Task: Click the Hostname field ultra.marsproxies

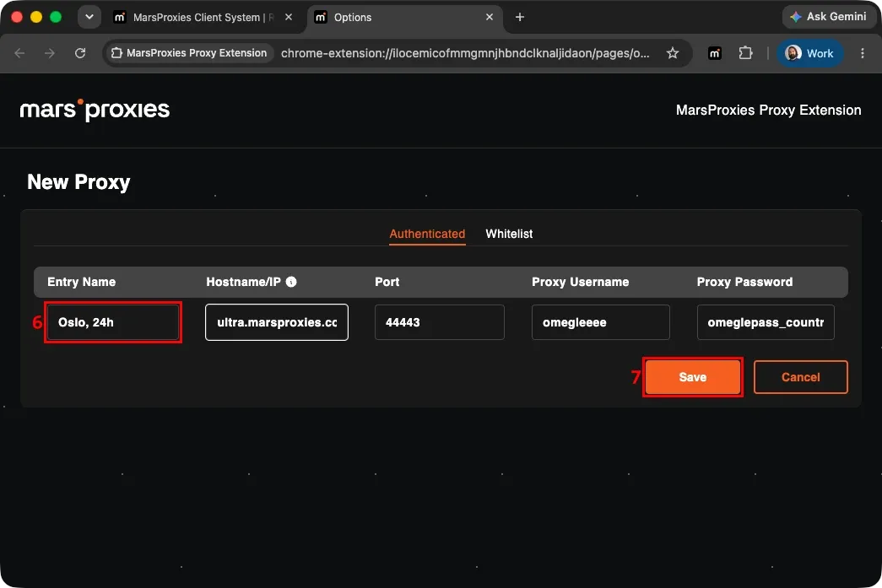Action: (277, 322)
